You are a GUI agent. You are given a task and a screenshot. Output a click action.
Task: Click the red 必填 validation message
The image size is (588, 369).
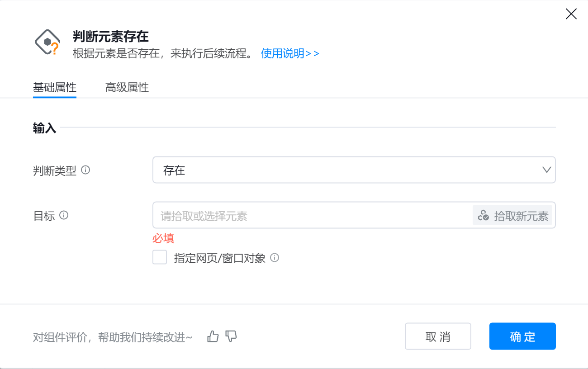coord(163,238)
